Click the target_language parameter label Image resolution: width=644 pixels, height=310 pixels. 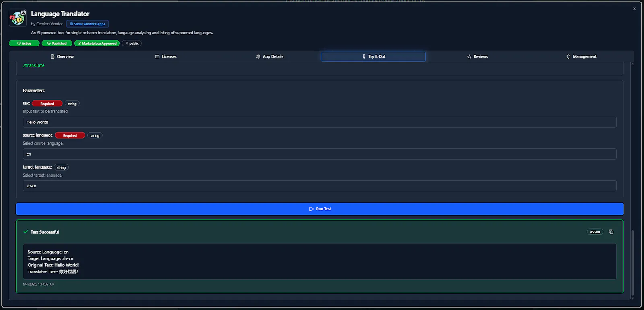[x=37, y=167]
